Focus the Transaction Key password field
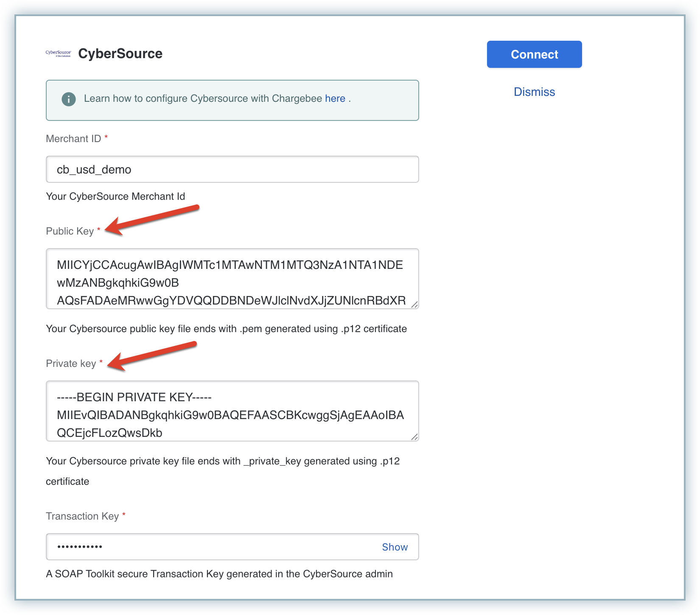Viewport: 700px width, 615px height. click(212, 547)
